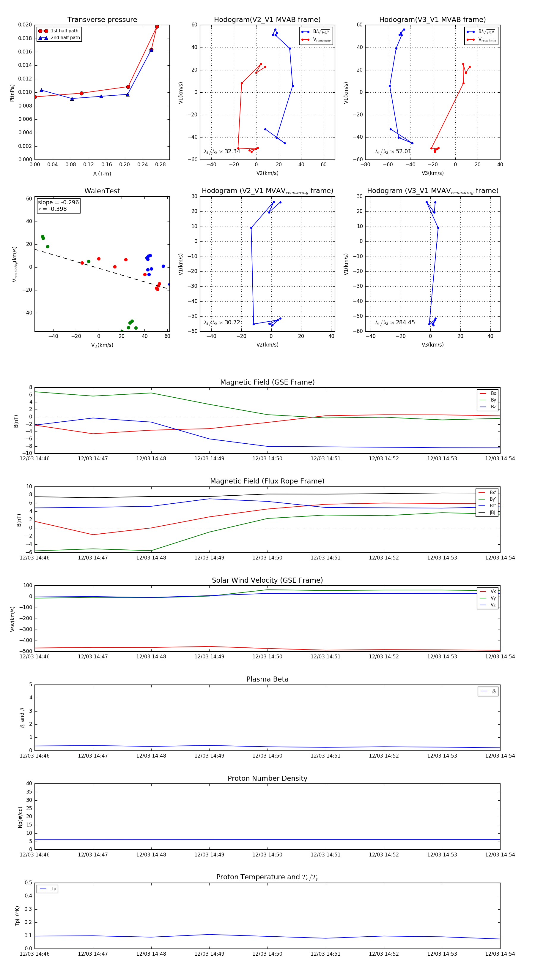Click the 'Hodogram(V3_V1 MVAB frame)' title
535x980 pixels.
[432, 20]
